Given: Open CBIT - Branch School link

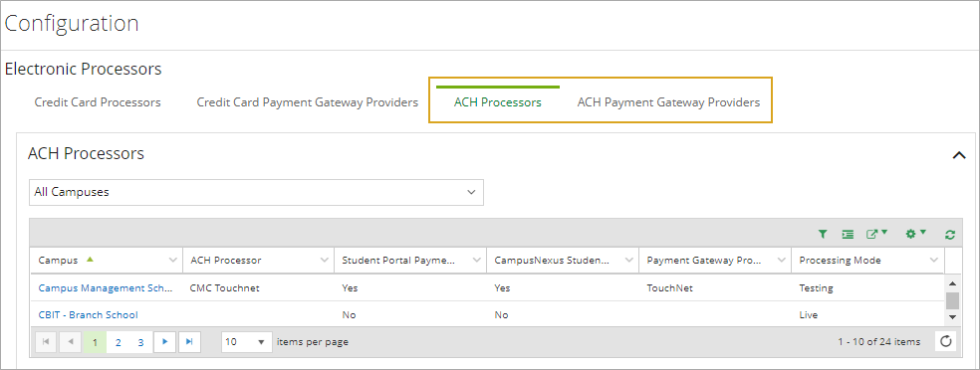Looking at the screenshot, I should pyautogui.click(x=88, y=315).
